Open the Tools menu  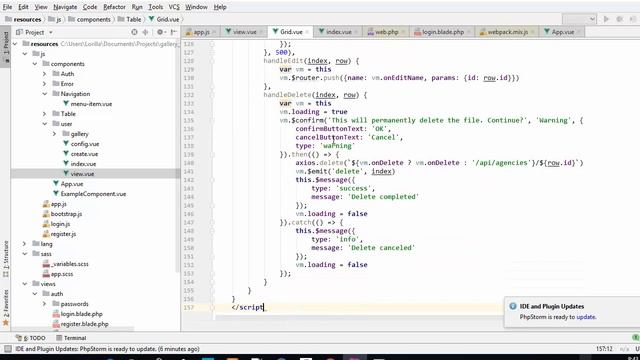(x=156, y=7)
